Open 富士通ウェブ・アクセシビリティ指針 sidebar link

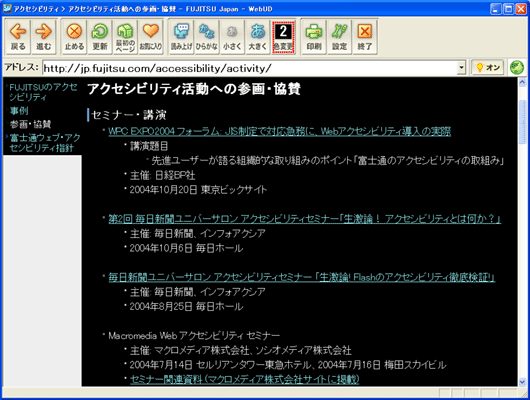45,143
